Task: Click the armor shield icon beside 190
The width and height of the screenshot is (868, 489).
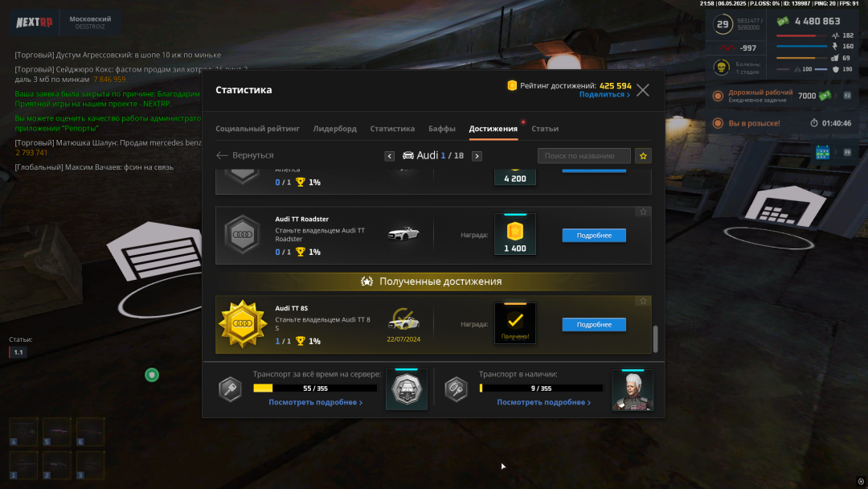Action: point(835,69)
